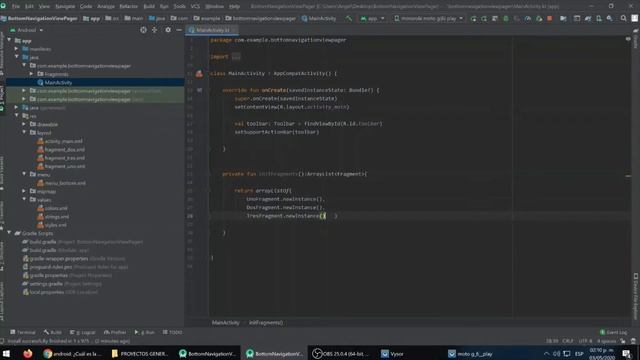
Task: Select local.properties file
Action: [47, 292]
